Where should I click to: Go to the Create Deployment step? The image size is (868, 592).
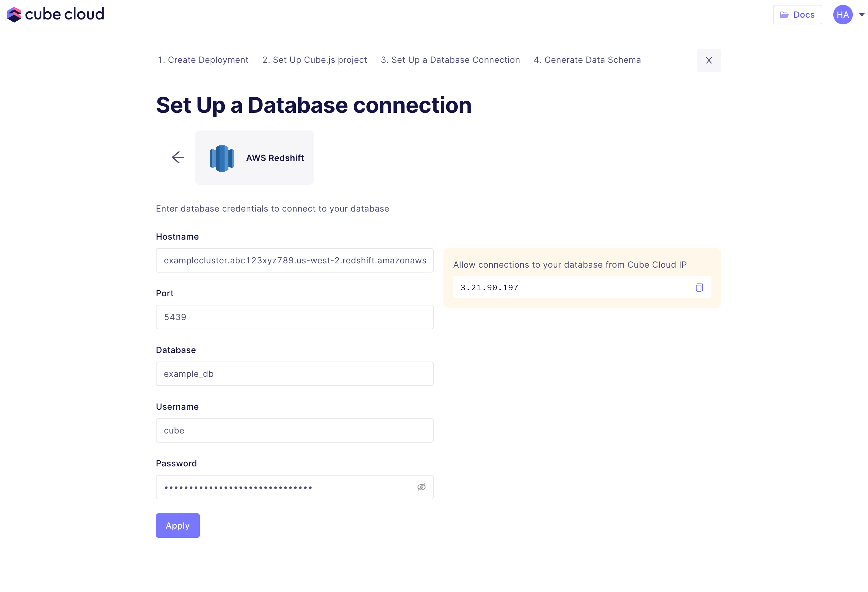click(203, 60)
